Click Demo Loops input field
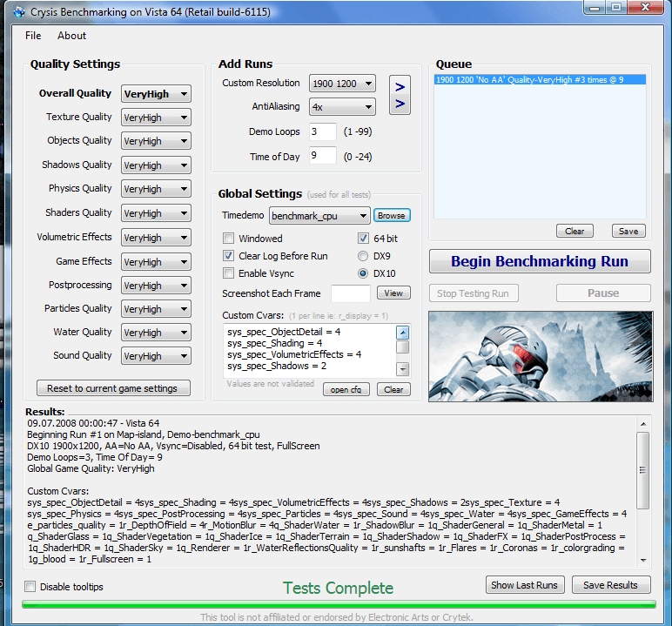Image resolution: width=672 pixels, height=626 pixels. pos(323,131)
